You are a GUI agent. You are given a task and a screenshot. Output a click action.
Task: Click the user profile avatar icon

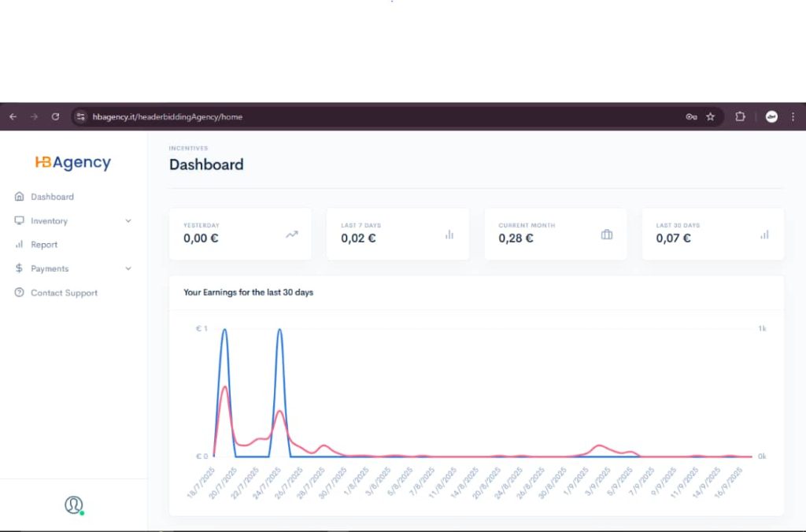[x=74, y=504]
